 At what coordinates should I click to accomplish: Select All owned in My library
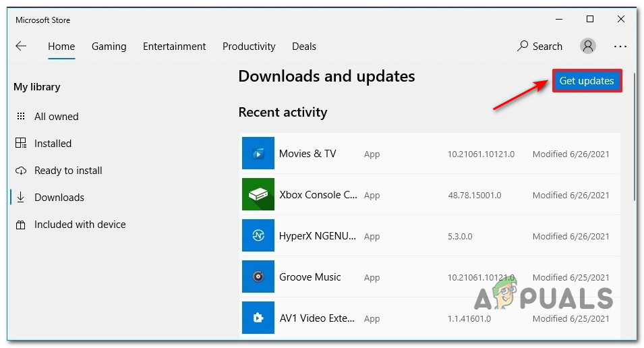coord(56,117)
